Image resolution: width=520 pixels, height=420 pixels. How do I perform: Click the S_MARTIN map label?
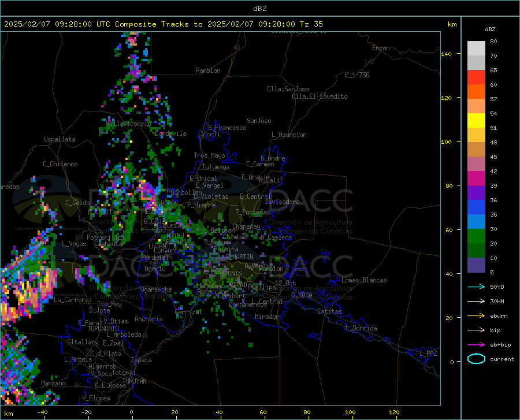click(x=239, y=257)
